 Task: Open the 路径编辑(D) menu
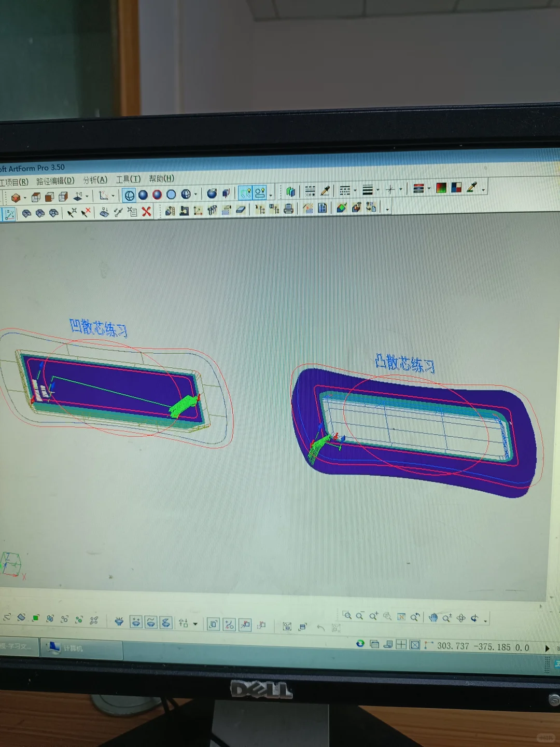tap(55, 181)
